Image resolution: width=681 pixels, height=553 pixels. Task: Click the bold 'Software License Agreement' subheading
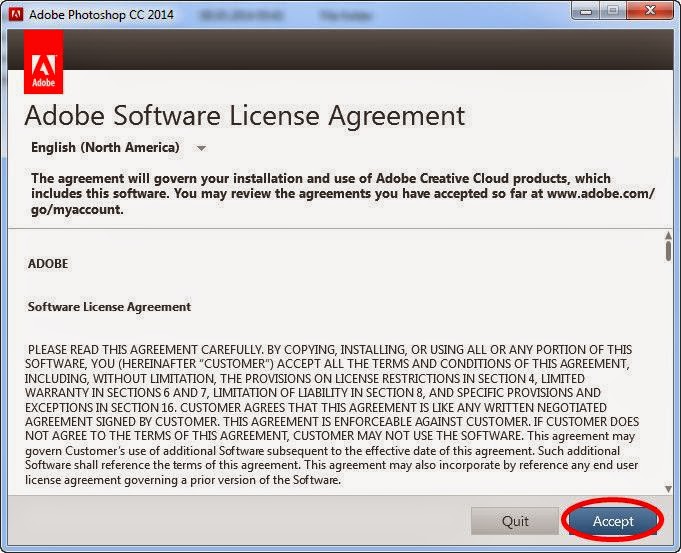click(109, 307)
